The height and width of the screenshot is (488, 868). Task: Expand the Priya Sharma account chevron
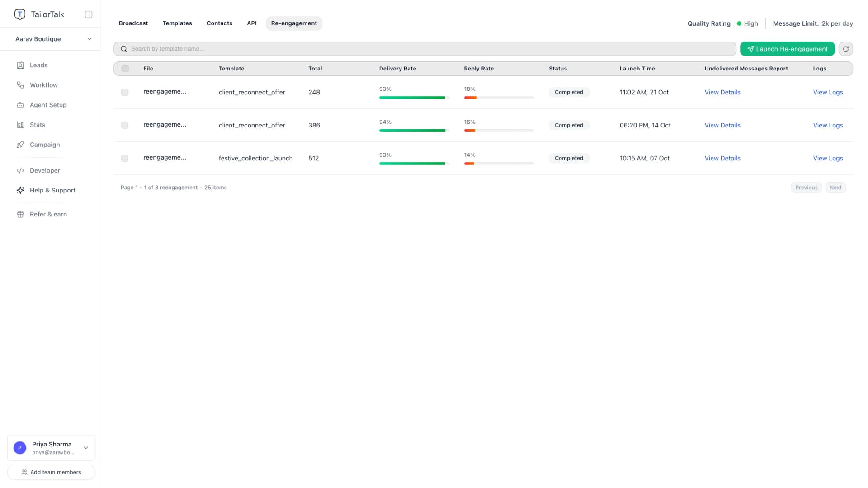86,448
